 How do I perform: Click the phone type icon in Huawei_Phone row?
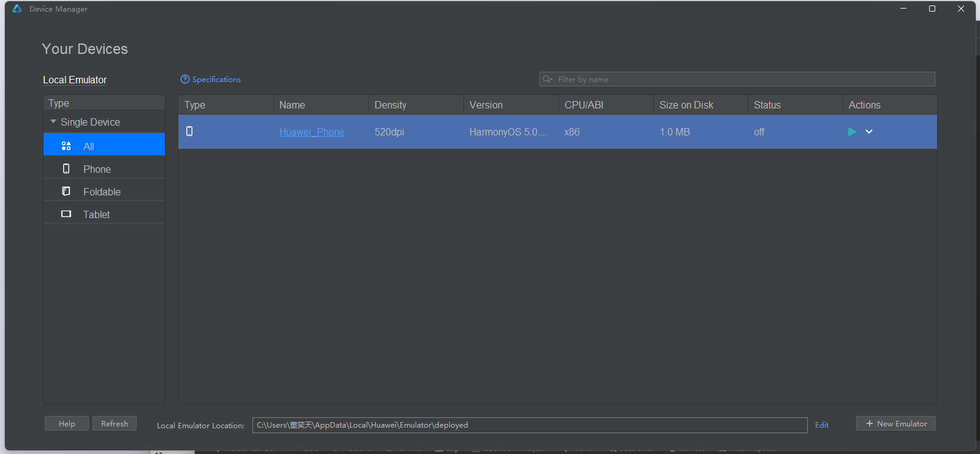[x=189, y=131]
